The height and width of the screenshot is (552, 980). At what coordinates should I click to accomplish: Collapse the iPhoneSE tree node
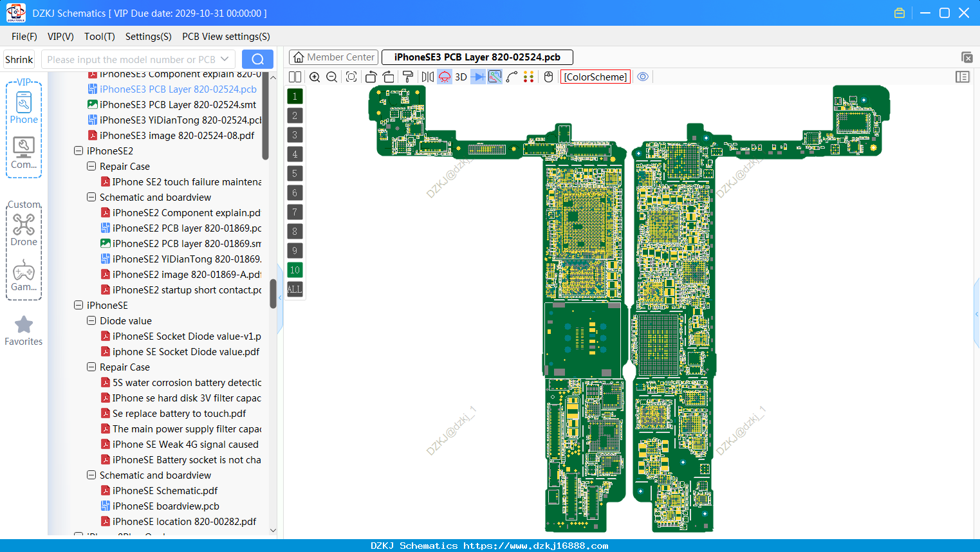[x=79, y=305]
